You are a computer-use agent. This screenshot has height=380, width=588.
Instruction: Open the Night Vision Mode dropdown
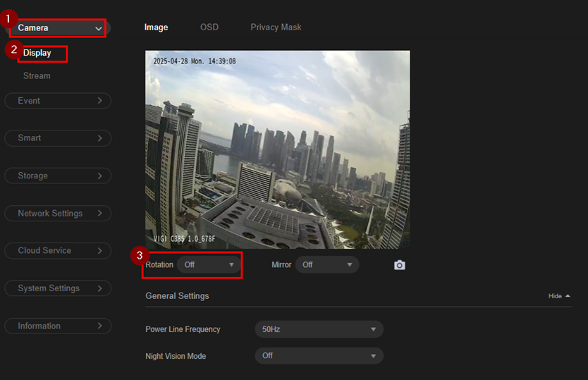[319, 356]
